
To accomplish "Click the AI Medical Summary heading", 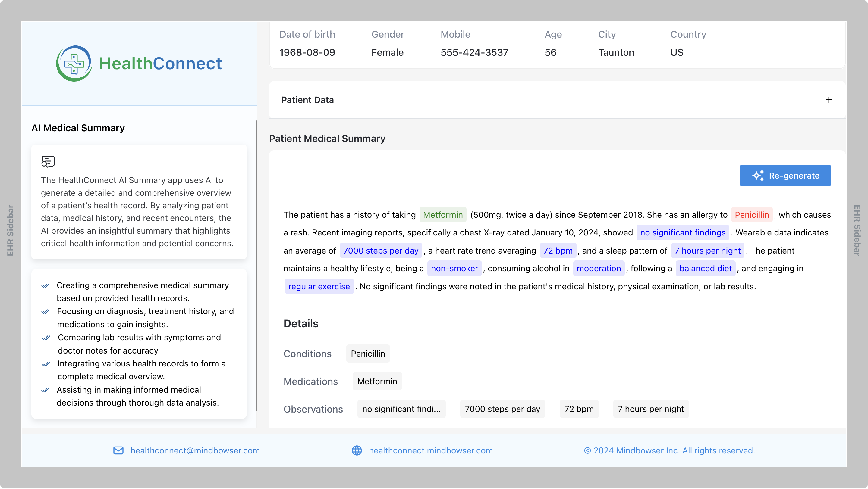I will tap(78, 128).
